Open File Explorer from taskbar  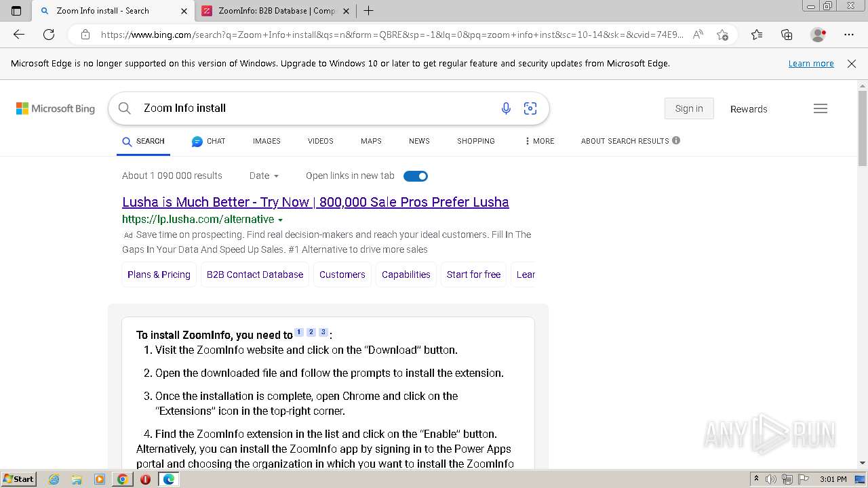click(x=77, y=479)
